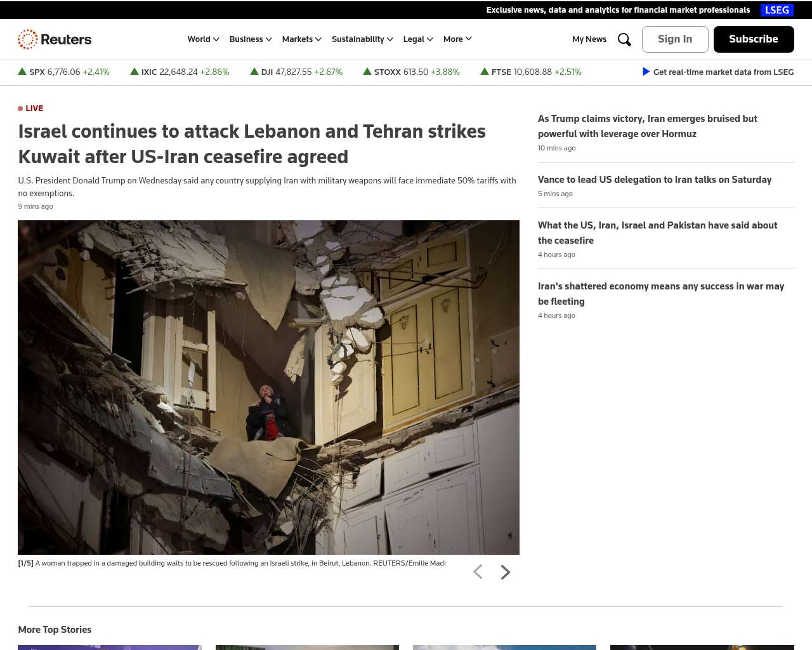This screenshot has height=650, width=812.
Task: Click the Reuters logo
Action: tap(55, 39)
